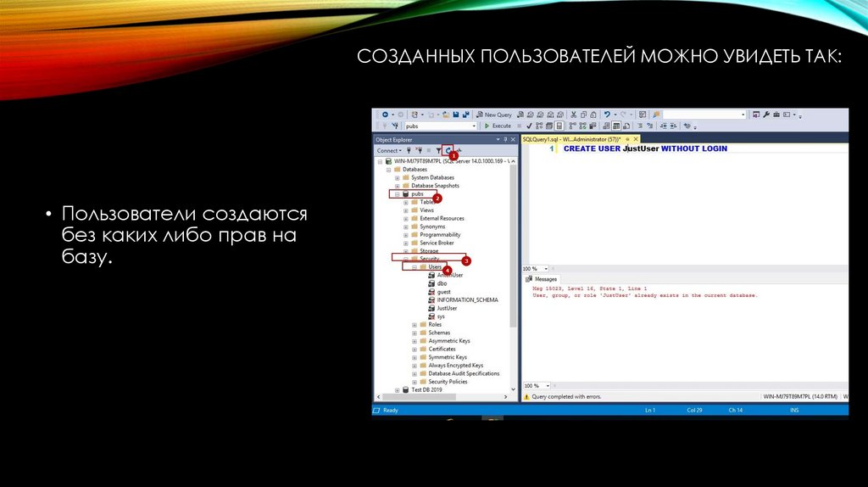Click the Comment Out selected lines icon
The width and height of the screenshot is (868, 487).
pos(640,126)
